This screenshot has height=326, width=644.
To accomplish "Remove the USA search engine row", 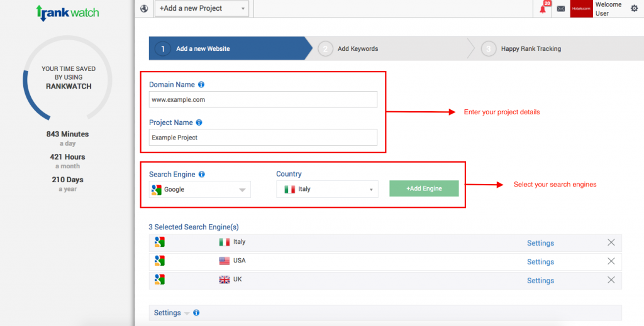I will 611,261.
